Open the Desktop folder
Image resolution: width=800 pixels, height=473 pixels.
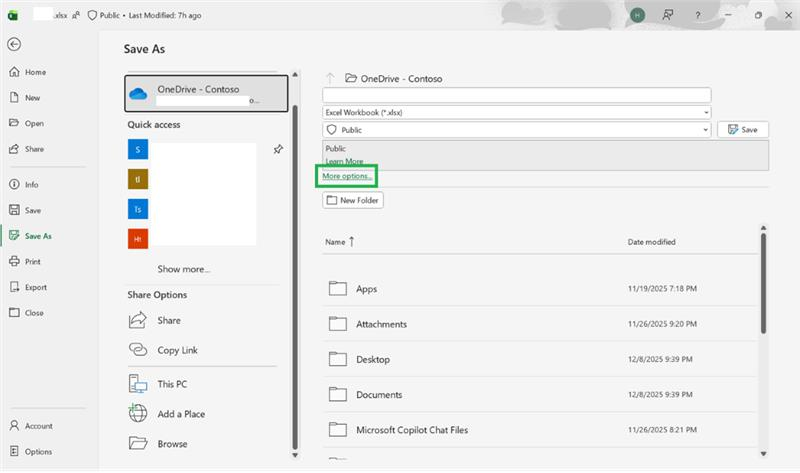click(x=540, y=359)
